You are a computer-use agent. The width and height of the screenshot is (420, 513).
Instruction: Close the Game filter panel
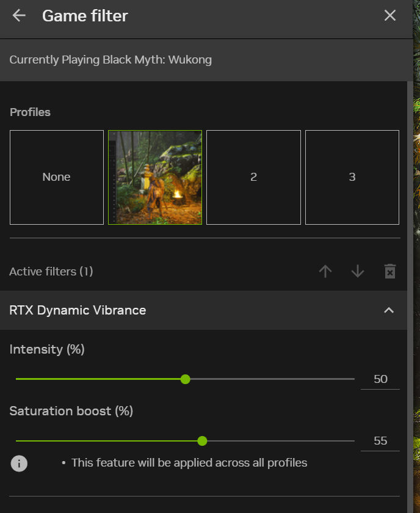tap(390, 15)
